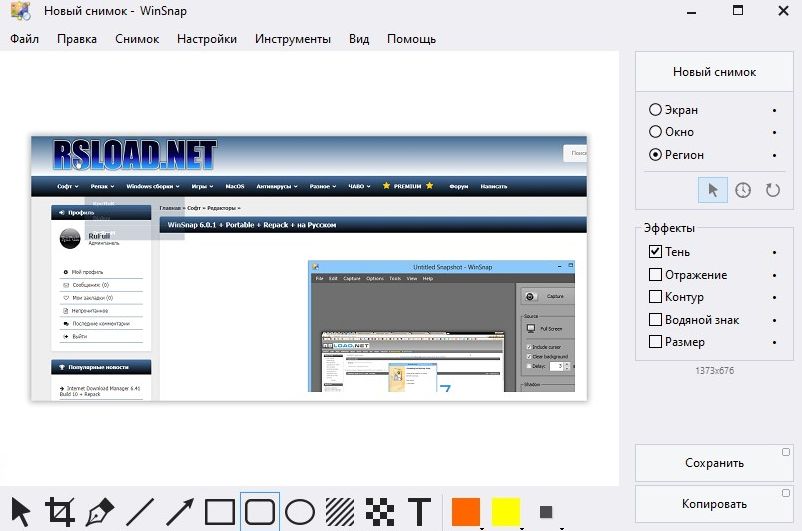
Task: Open options dot next to Экран
Action: (774, 110)
